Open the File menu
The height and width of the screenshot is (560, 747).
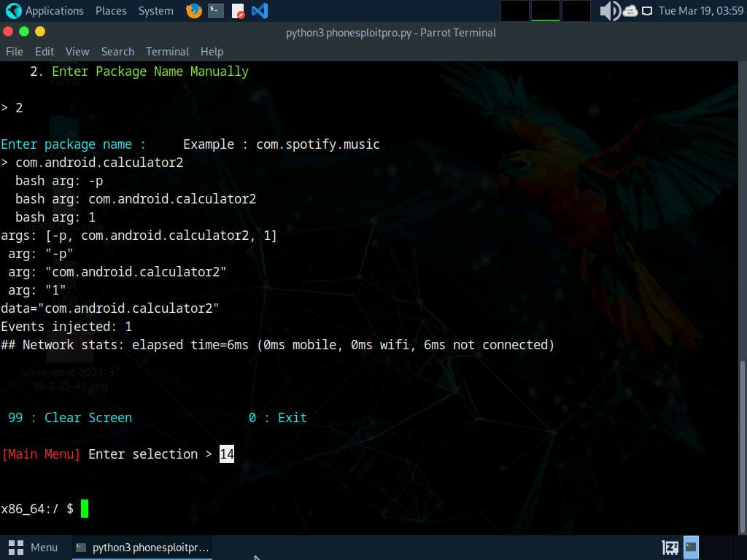tap(15, 52)
